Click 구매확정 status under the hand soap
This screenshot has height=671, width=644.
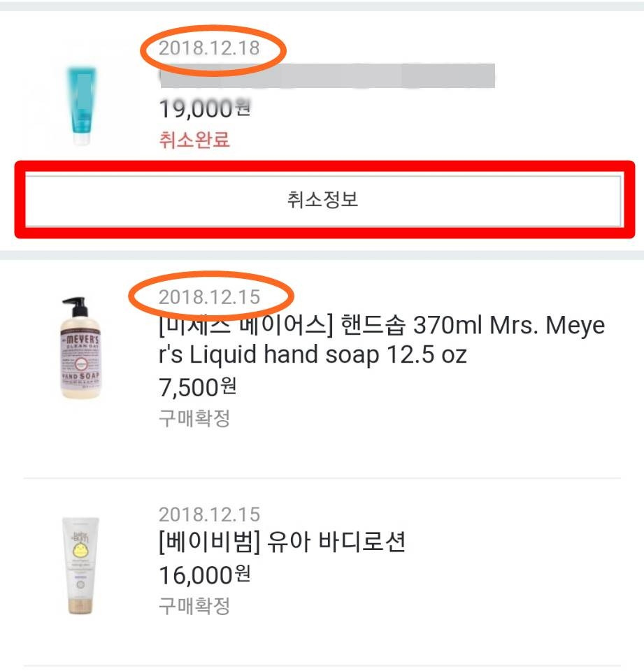click(x=194, y=419)
